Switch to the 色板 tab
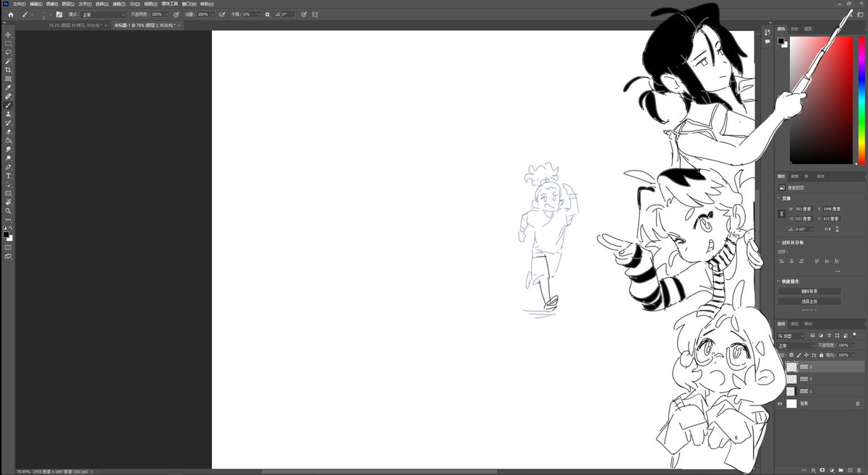The height and width of the screenshot is (475, 868). pos(795,29)
